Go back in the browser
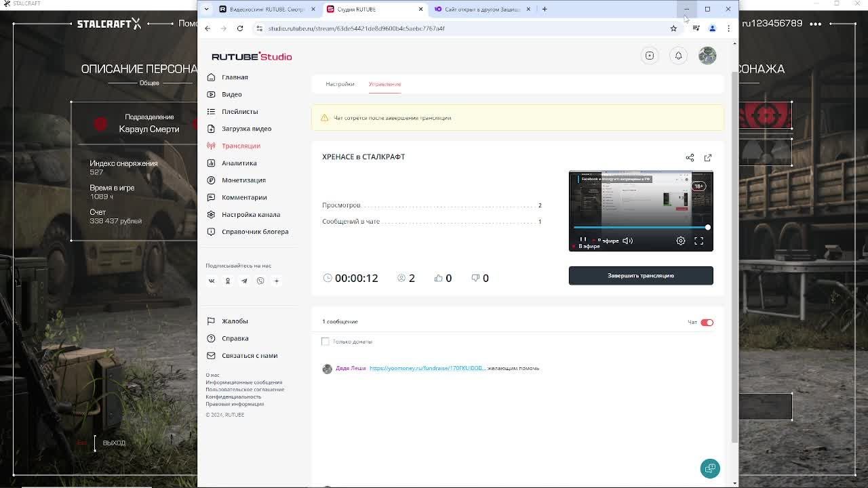868x488 pixels. [208, 28]
